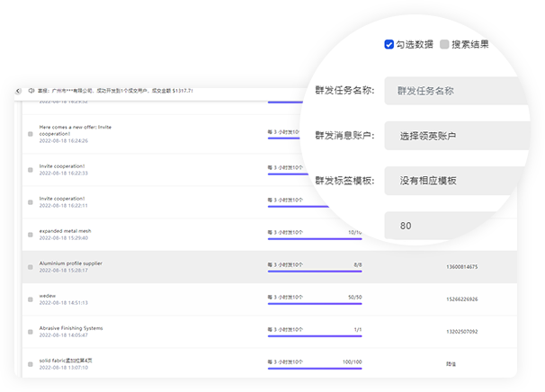The height and width of the screenshot is (392, 545).
Task: Uncheck the 勾选数据 checkbox
Action: pos(389,43)
